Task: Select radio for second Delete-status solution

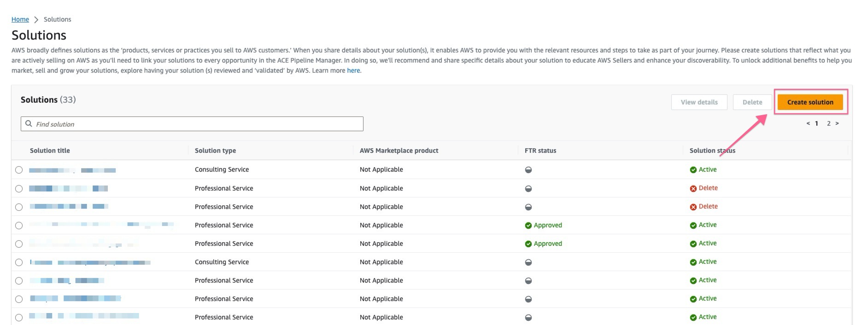Action: click(x=19, y=207)
